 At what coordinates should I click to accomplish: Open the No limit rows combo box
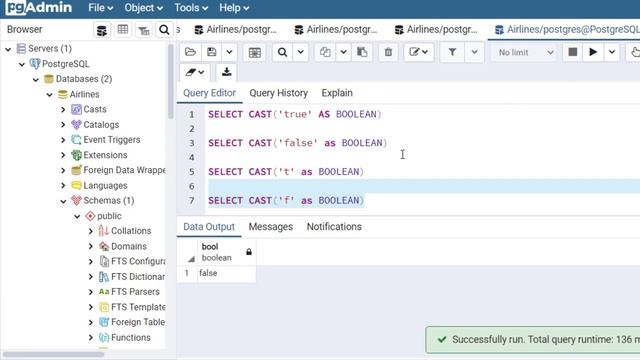(525, 52)
